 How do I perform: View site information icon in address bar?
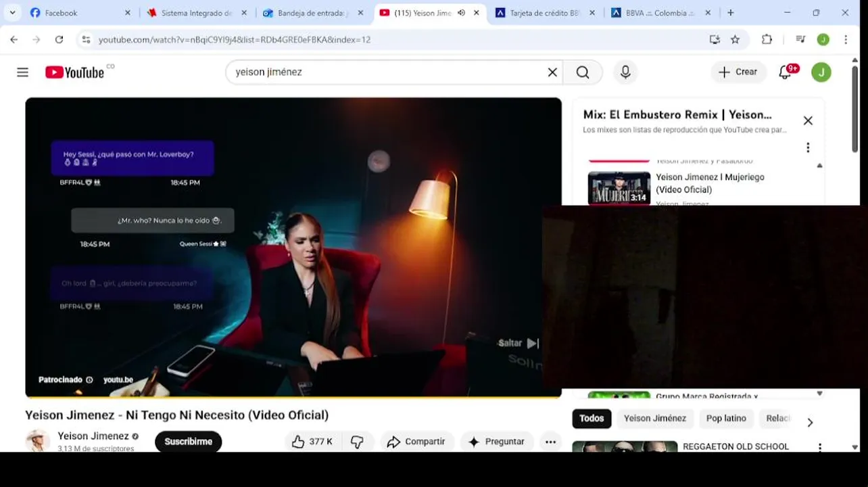coord(86,40)
